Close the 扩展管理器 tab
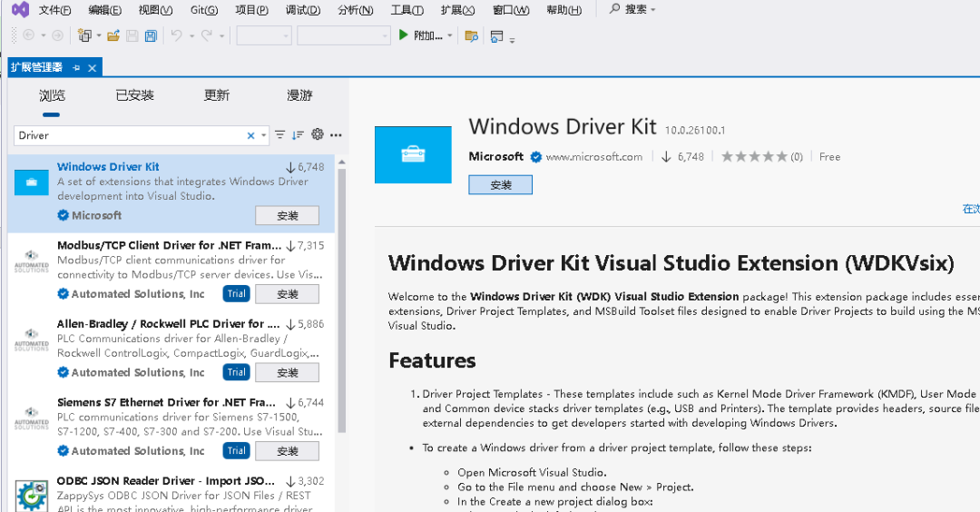The width and height of the screenshot is (980, 512). click(92, 67)
